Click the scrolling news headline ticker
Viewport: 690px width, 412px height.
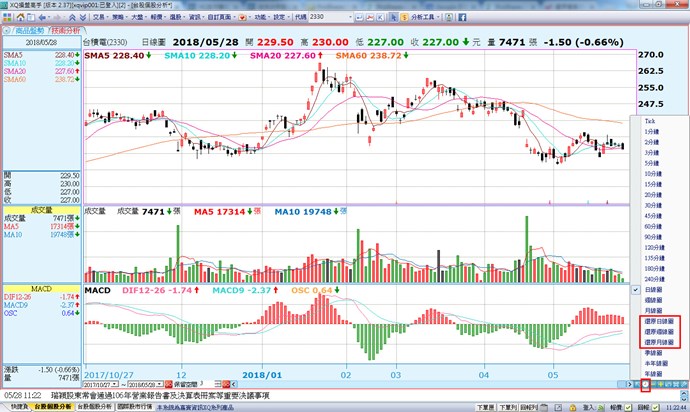(200, 396)
